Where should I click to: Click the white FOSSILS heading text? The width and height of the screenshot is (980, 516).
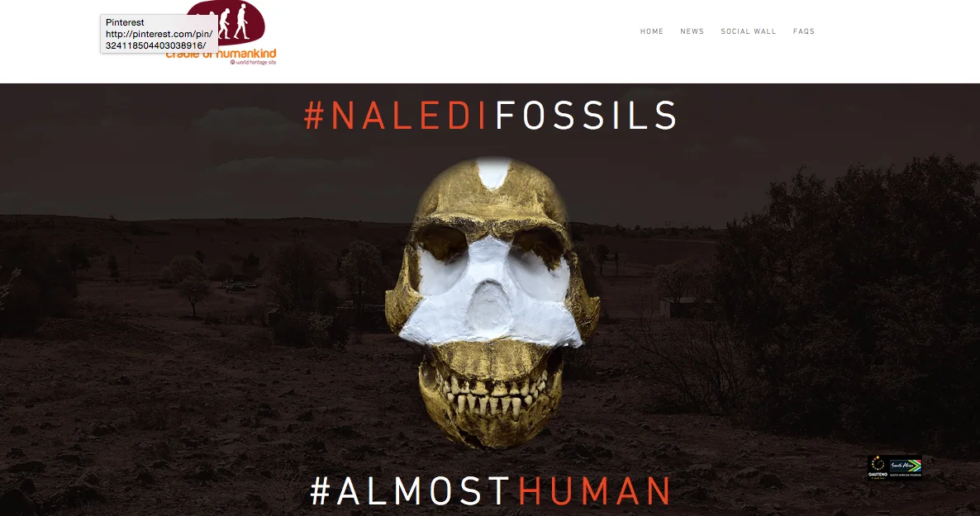[586, 115]
